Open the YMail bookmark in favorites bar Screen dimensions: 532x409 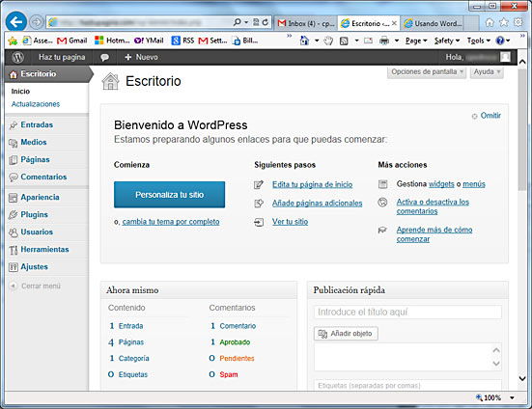(x=149, y=41)
